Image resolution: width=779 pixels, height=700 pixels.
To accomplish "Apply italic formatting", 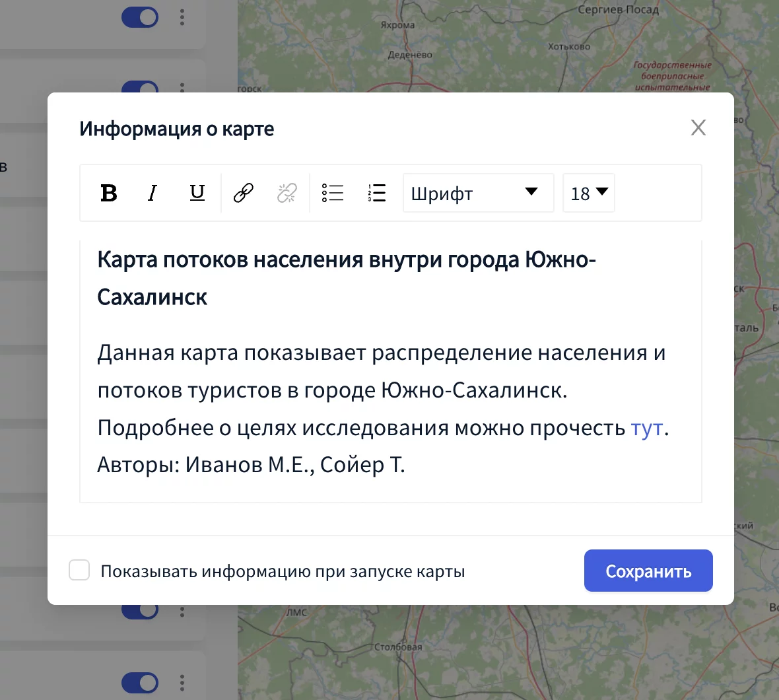I will (152, 193).
